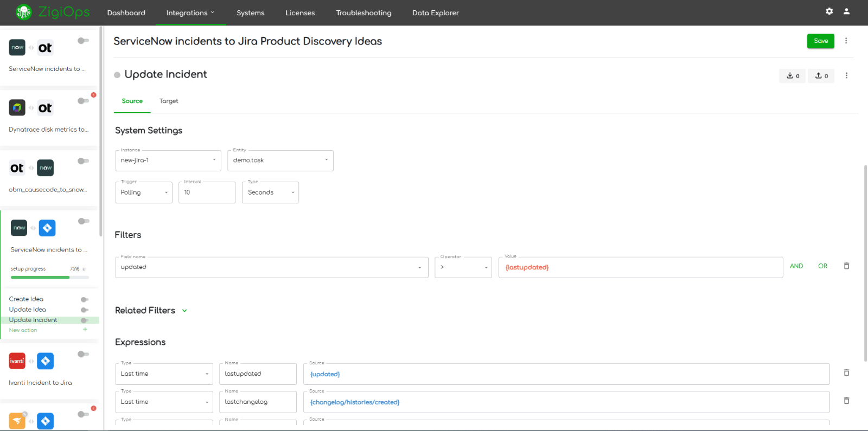Select the Update Idea action

click(x=28, y=310)
